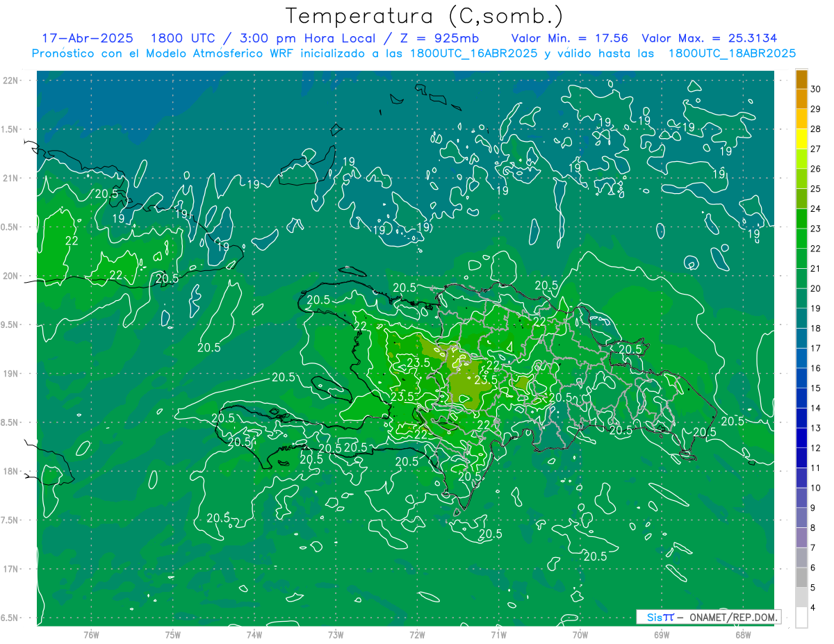Viewport: 834px width, 644px height.
Task: Pick the yellow legend swatch between 26 and 27
Action: click(801, 158)
